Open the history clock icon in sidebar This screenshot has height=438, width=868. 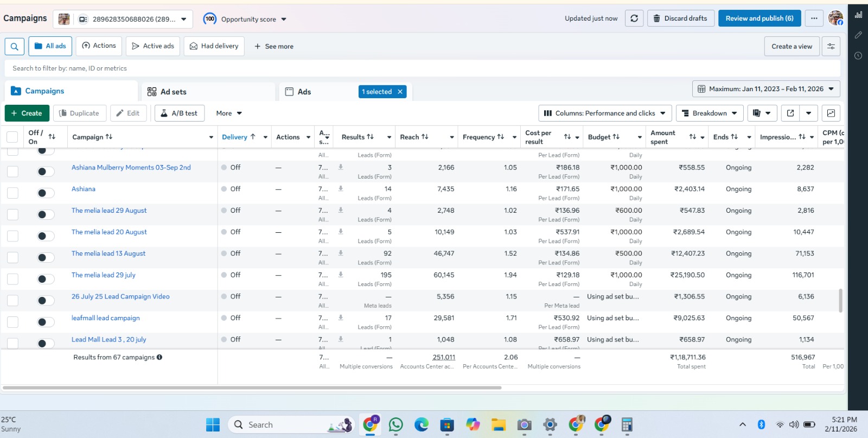[858, 56]
